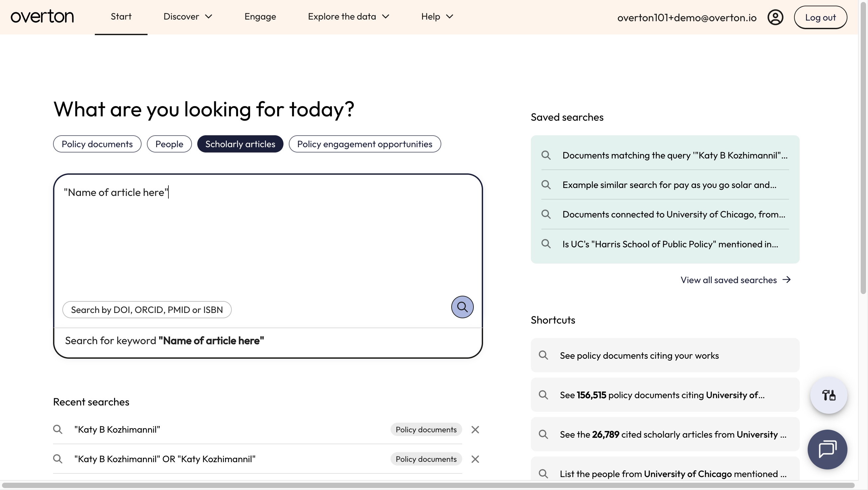Choose suggestion Search for keyword "Name of article here"

click(268, 341)
